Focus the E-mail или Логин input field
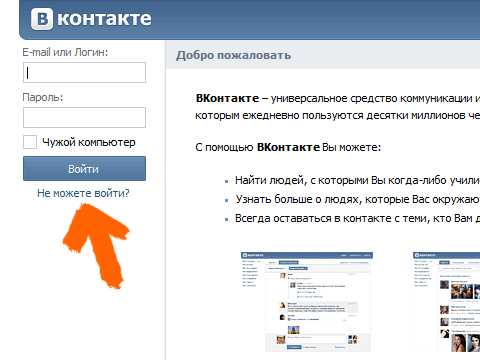The image size is (480, 360). coord(84,72)
